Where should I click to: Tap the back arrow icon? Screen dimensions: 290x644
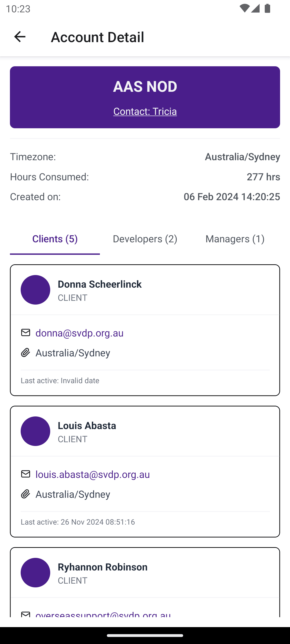pos(20,37)
